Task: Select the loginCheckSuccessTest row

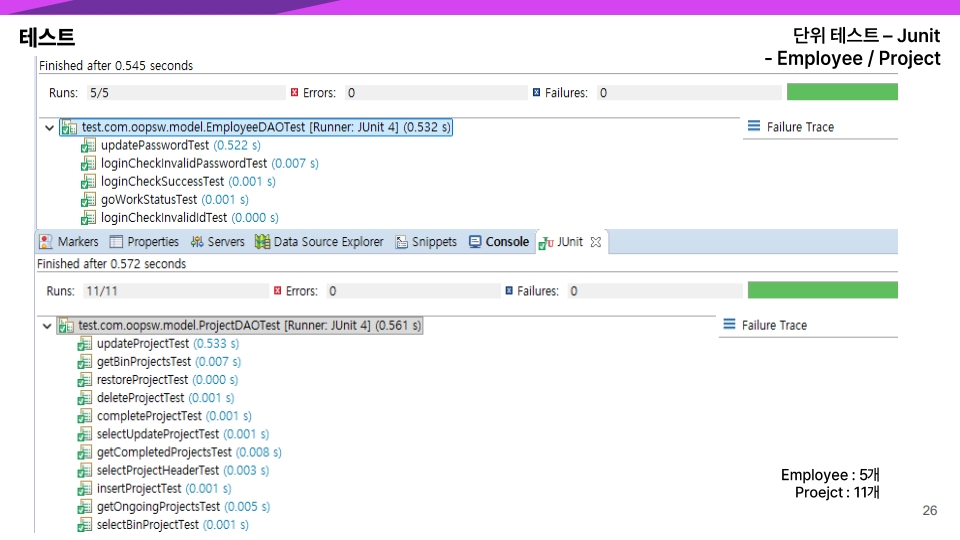Action: (x=179, y=182)
